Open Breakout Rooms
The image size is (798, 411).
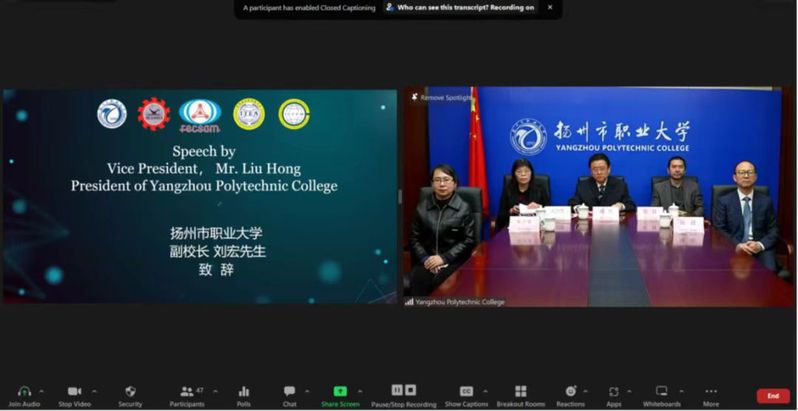tap(520, 391)
